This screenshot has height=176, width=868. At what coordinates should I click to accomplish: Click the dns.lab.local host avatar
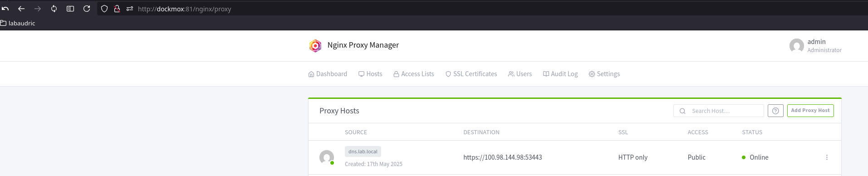[x=327, y=157]
